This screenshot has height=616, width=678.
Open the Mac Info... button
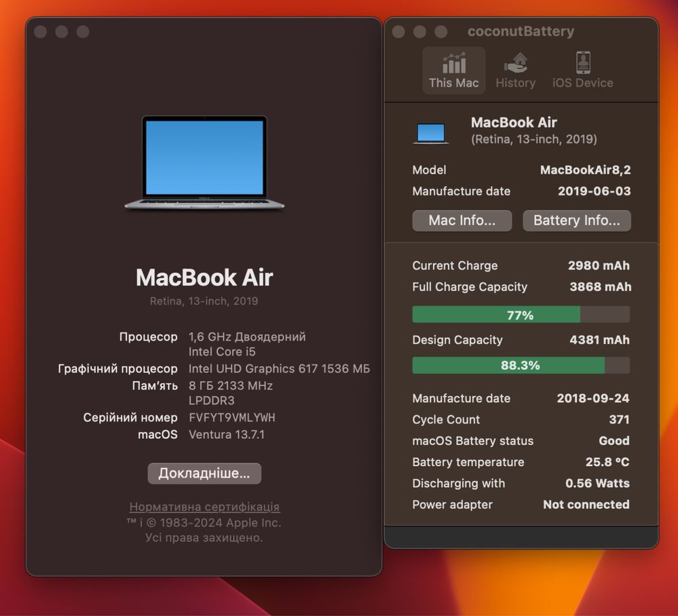[x=462, y=220]
